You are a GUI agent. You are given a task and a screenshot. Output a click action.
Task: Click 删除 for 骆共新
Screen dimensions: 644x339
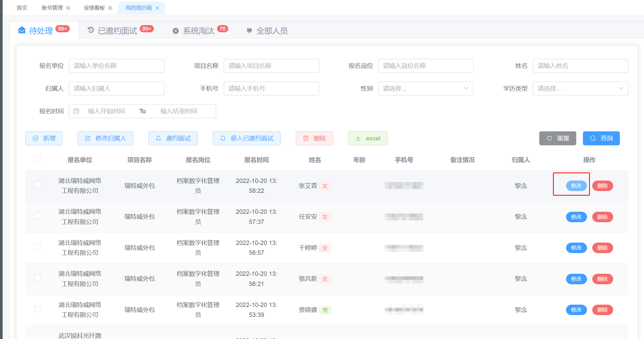(x=602, y=279)
